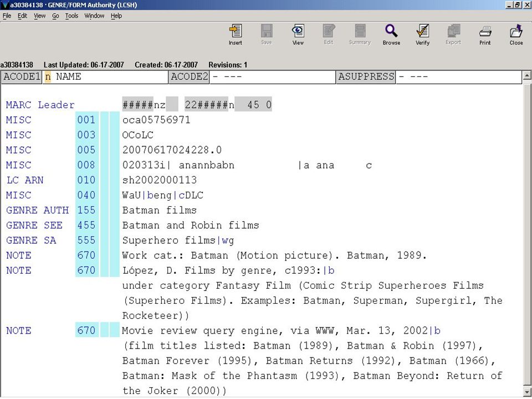Image resolution: width=532 pixels, height=399 pixels.
Task: Click tag 008 in the record
Action: 86,165
